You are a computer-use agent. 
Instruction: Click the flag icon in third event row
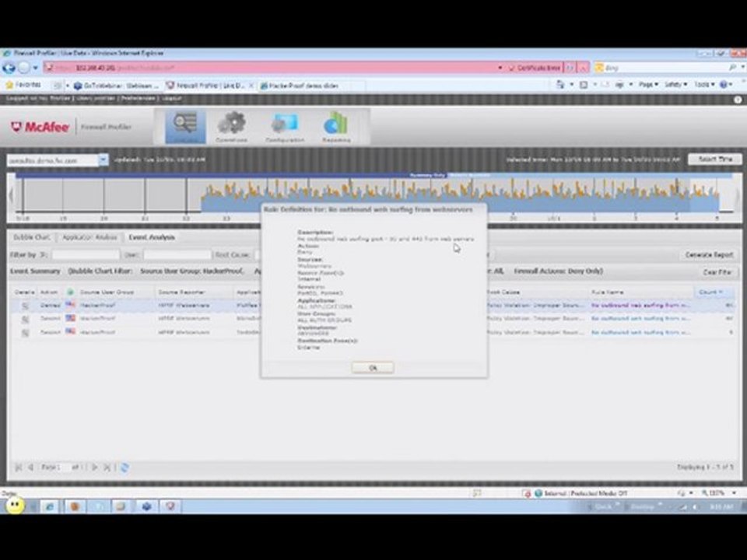pyautogui.click(x=71, y=331)
